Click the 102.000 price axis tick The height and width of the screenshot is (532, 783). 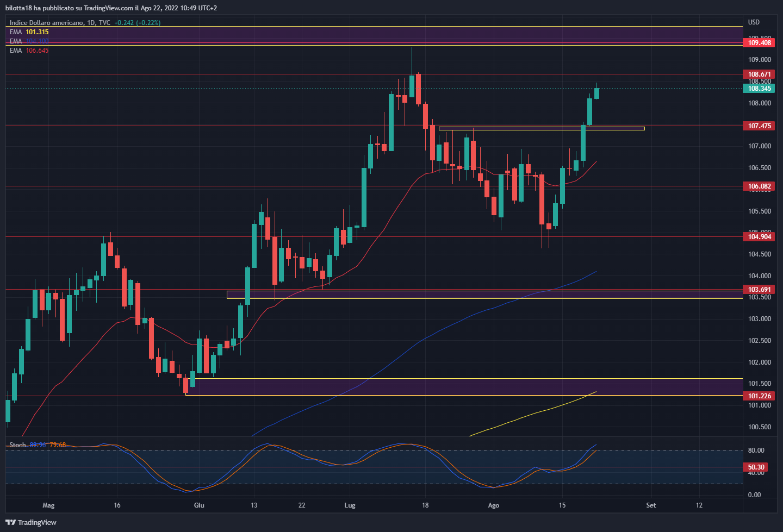(760, 362)
